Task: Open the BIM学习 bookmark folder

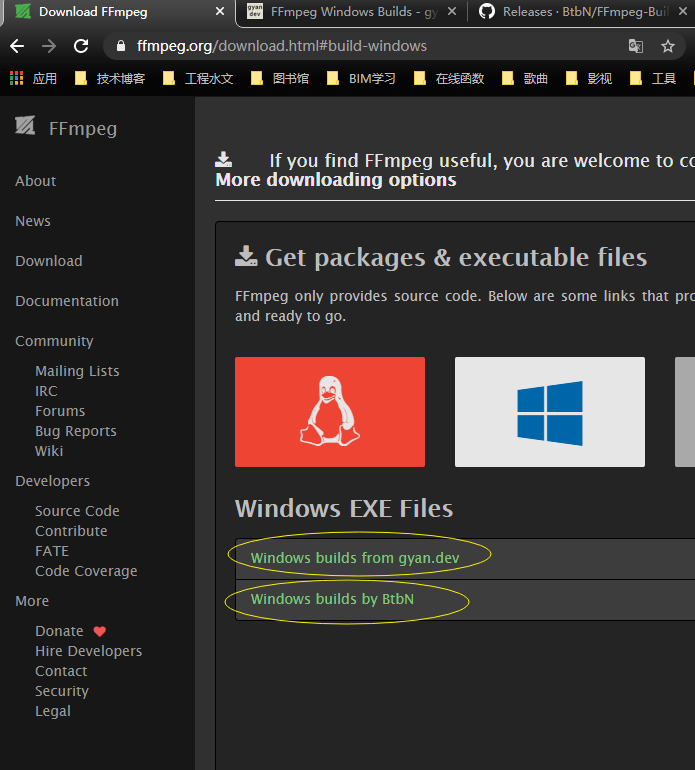Action: click(x=361, y=79)
